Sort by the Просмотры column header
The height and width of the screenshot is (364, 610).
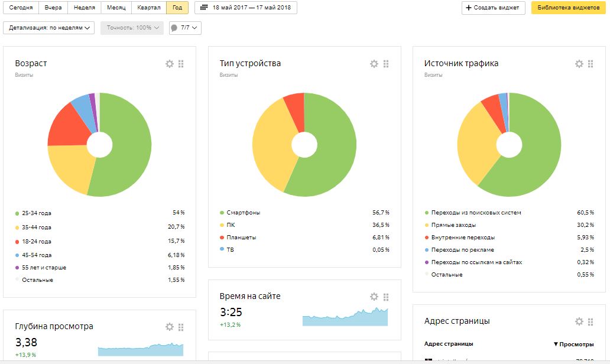574,344
